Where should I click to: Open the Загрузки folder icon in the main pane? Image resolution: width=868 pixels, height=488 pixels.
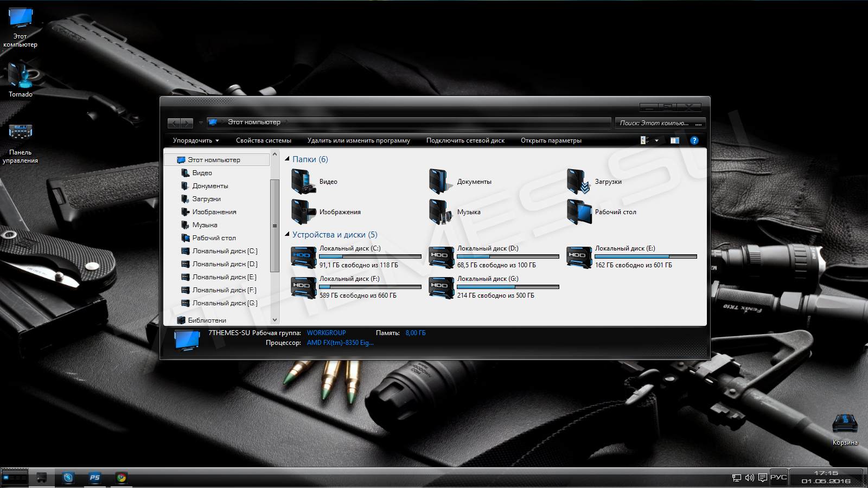point(579,182)
